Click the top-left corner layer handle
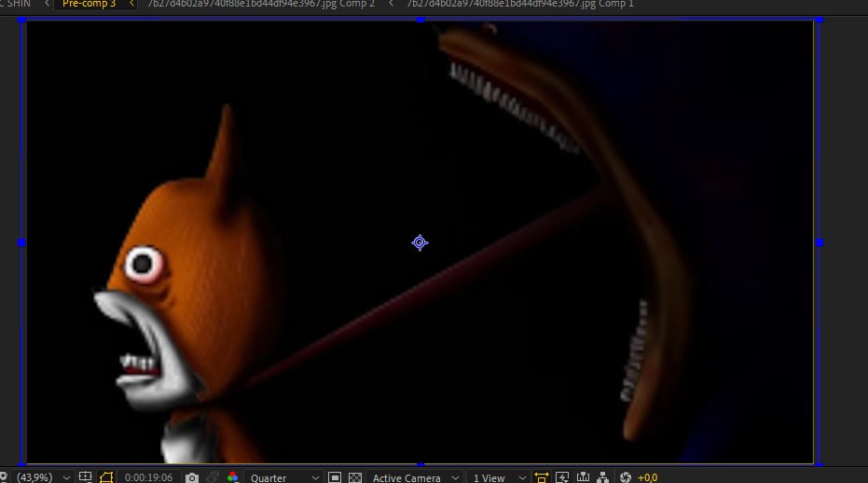 (21, 20)
